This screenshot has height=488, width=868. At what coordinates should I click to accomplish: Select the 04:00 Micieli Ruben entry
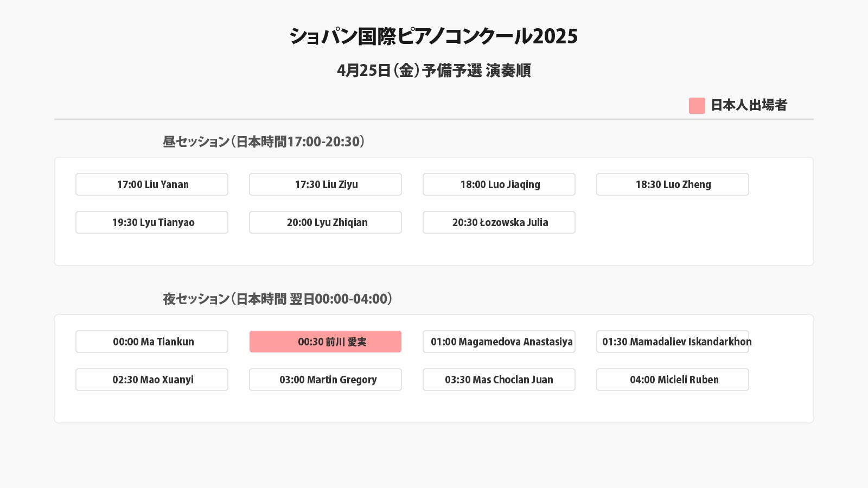tap(673, 380)
